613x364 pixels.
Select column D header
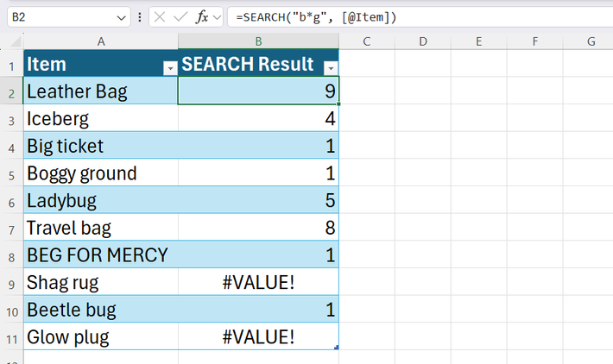click(x=423, y=41)
